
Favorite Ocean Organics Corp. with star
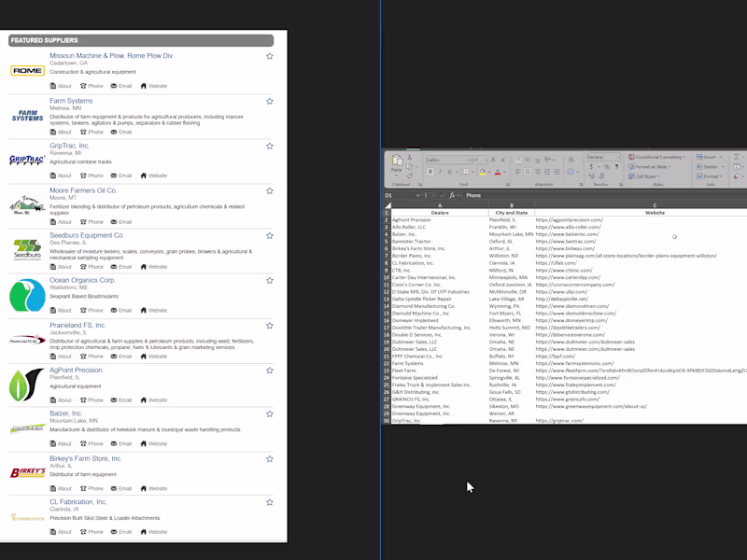point(270,281)
